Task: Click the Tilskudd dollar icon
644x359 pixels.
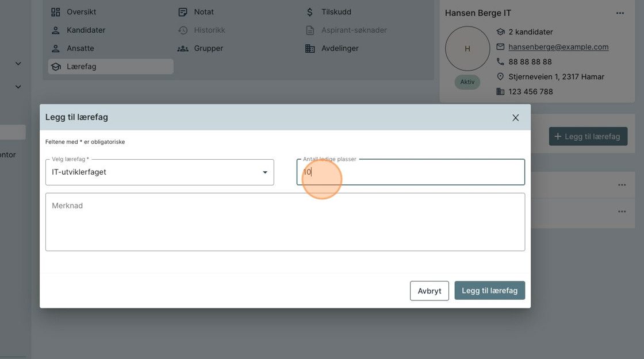Action: click(x=310, y=12)
